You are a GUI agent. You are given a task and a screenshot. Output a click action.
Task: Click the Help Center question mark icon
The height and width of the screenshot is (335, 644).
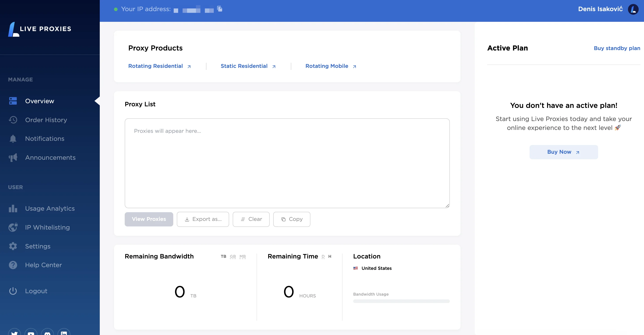tap(13, 265)
